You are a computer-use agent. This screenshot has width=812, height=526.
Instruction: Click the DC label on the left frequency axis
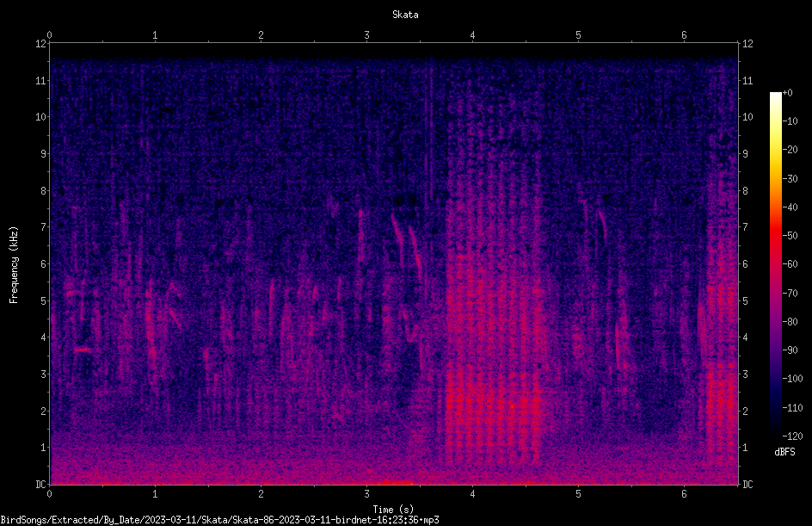[x=41, y=484]
